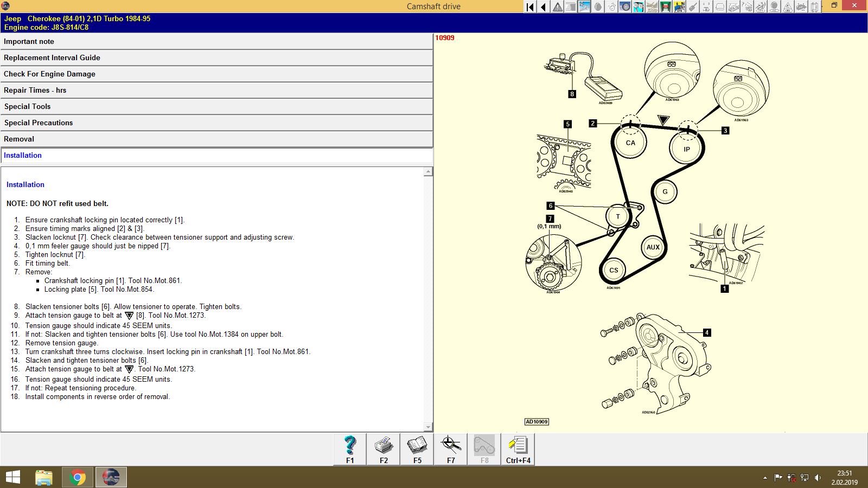The image size is (868, 488).
Task: Print this page with the F2 printer icon
Action: point(383,448)
